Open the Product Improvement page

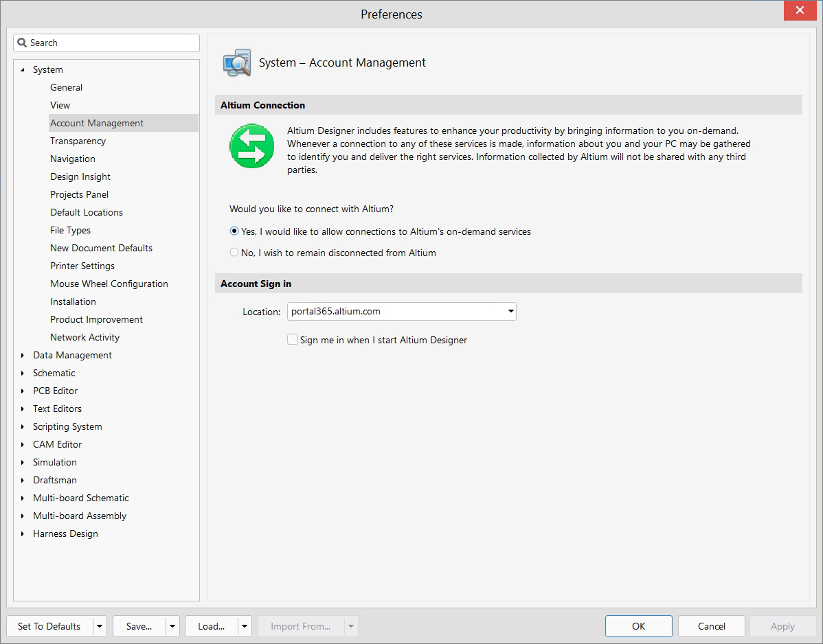tap(97, 319)
